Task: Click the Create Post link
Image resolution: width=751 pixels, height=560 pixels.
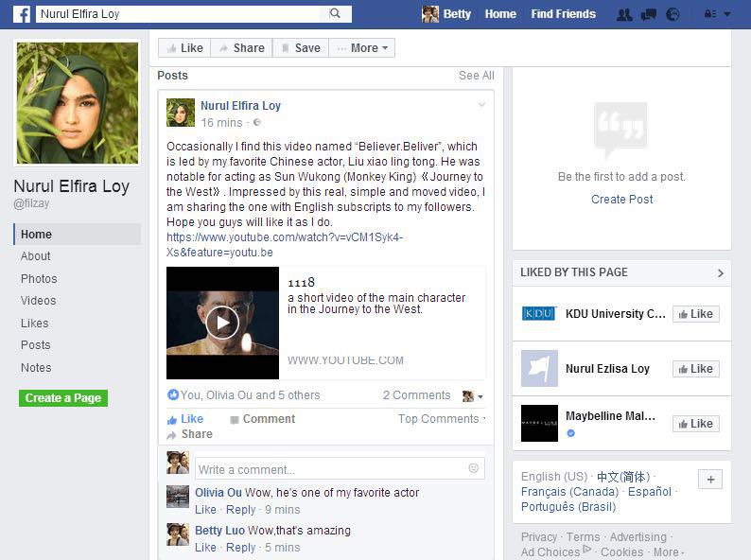Action: pos(621,200)
